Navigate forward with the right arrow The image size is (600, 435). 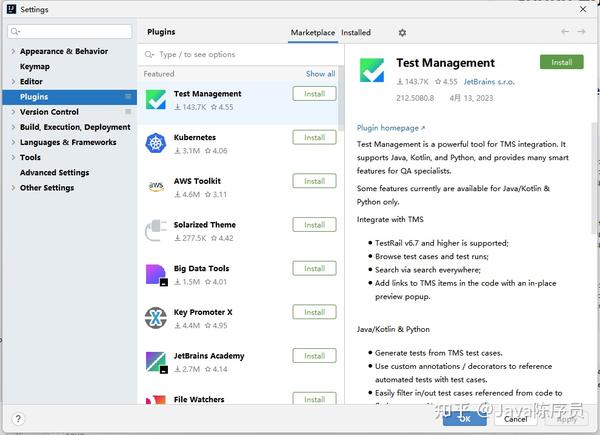(582, 32)
